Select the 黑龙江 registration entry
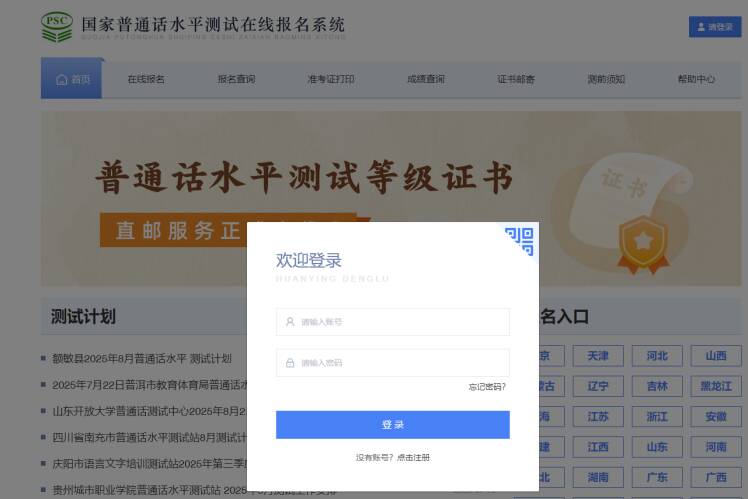Image resolution: width=748 pixels, height=499 pixels. click(x=716, y=386)
